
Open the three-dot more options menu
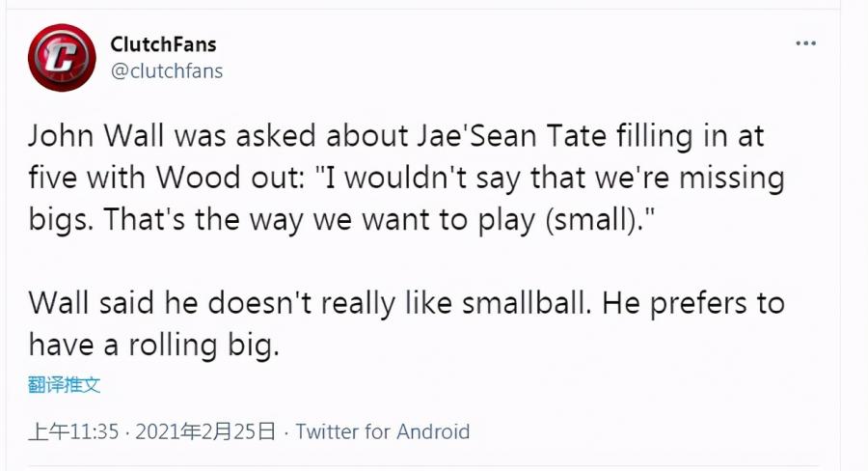(x=805, y=43)
